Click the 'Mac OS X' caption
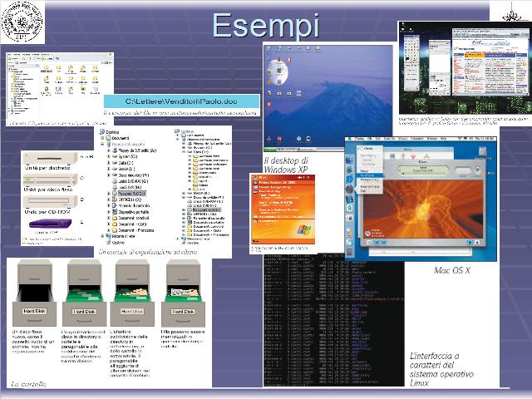The image size is (532, 399). 452,270
